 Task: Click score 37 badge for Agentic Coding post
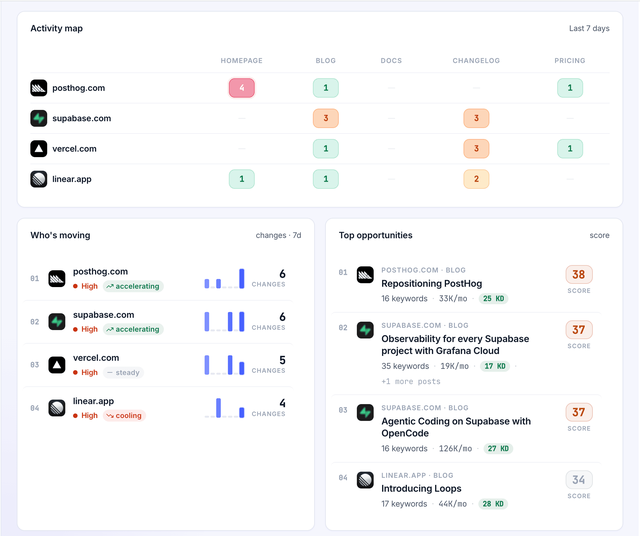[x=579, y=412]
